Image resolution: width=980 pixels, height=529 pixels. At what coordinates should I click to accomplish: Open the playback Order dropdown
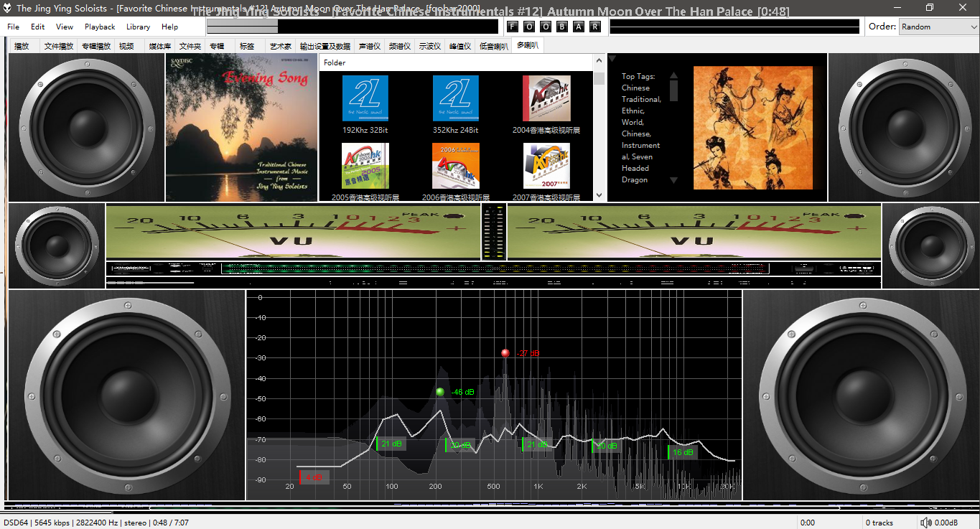click(x=938, y=27)
